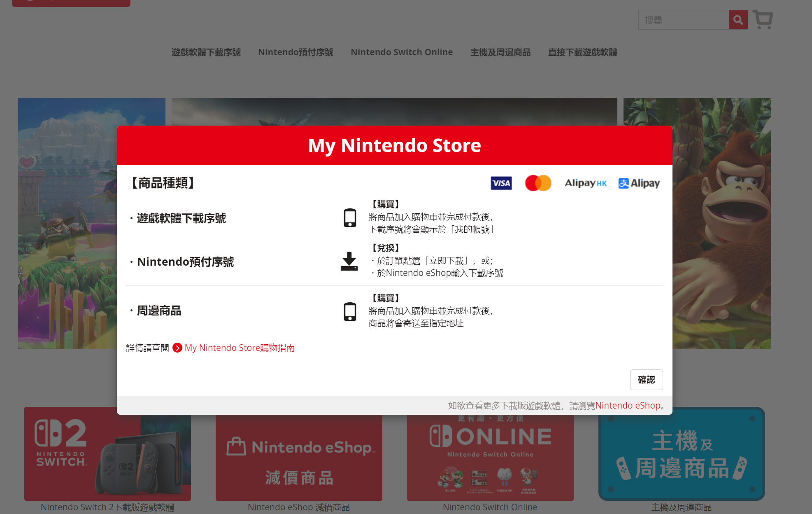Viewport: 812px width, 514px height.
Task: Click the AlipayHK payment logo
Action: [586, 183]
